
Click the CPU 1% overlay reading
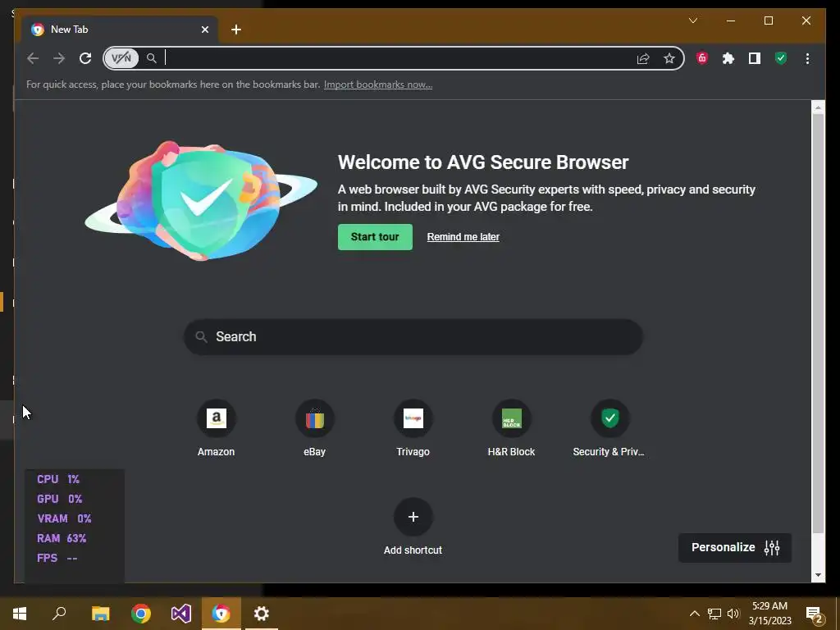point(58,479)
